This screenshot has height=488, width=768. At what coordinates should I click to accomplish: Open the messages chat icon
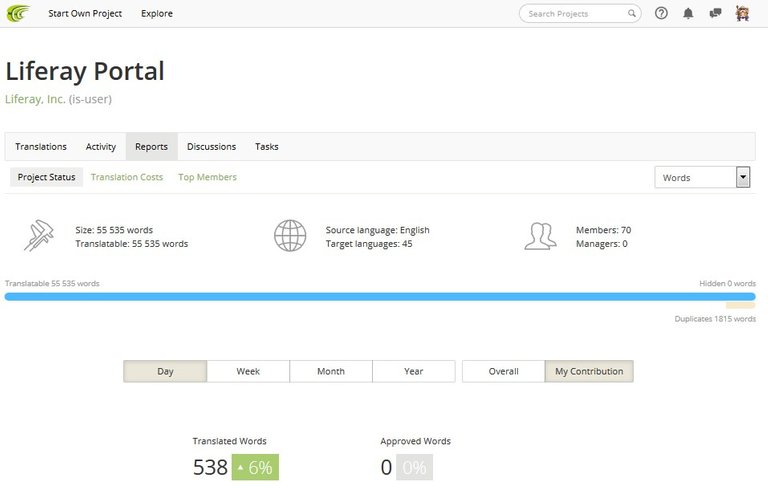point(715,13)
